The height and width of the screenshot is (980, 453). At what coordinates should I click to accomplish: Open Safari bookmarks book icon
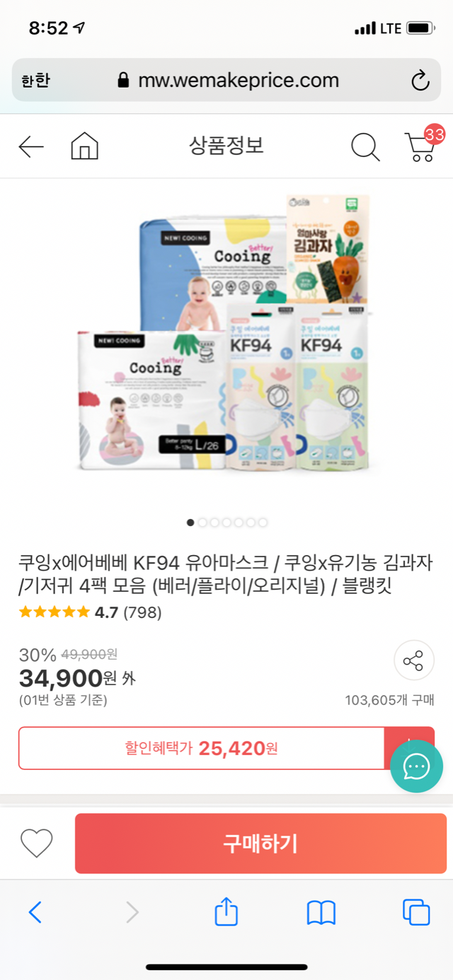[x=321, y=913]
